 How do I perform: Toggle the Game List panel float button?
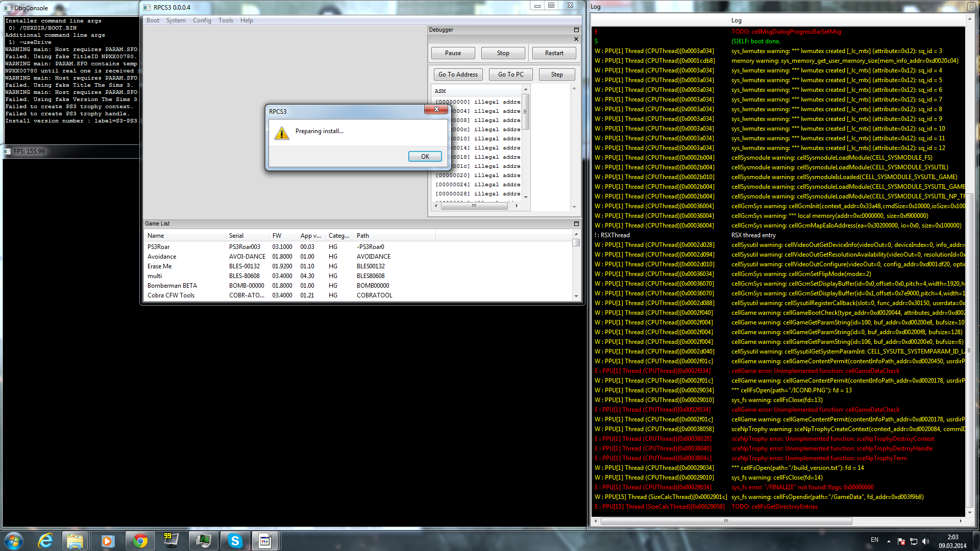click(576, 224)
